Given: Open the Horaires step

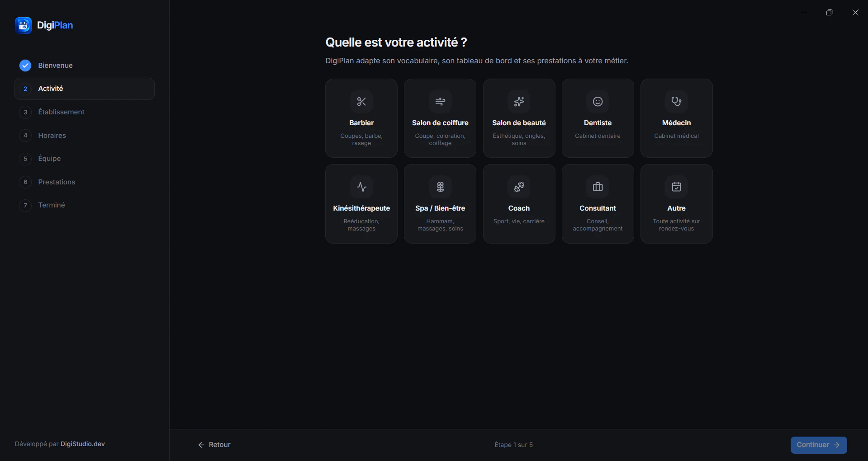Looking at the screenshot, I should click(x=85, y=135).
